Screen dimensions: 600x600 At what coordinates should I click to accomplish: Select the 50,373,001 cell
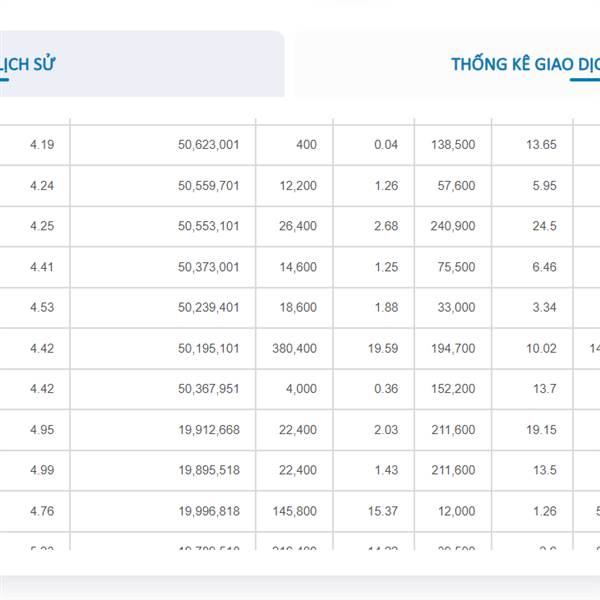[208, 267]
